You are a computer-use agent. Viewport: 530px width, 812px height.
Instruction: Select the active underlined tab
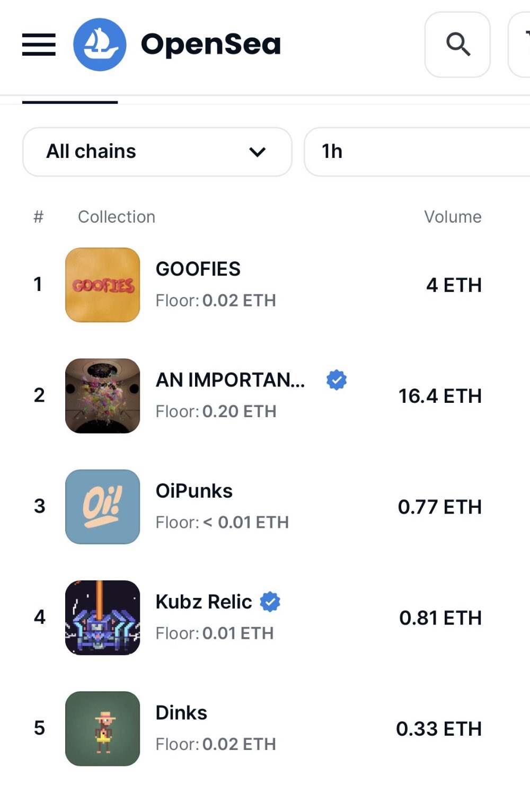click(x=70, y=100)
